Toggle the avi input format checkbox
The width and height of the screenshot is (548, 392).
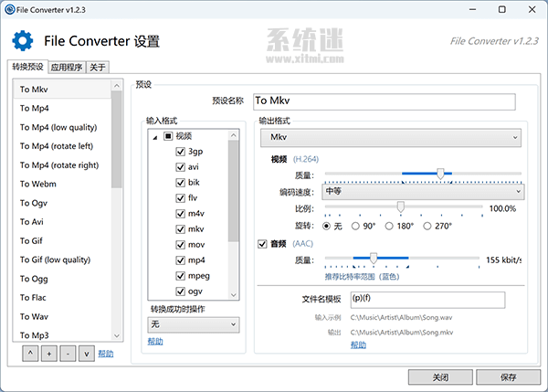click(181, 168)
